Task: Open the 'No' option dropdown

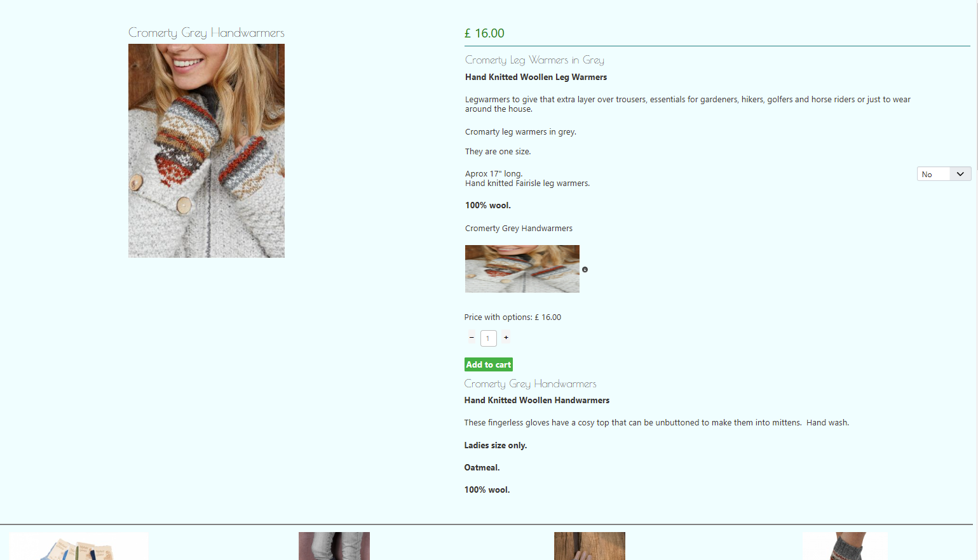Action: point(944,174)
